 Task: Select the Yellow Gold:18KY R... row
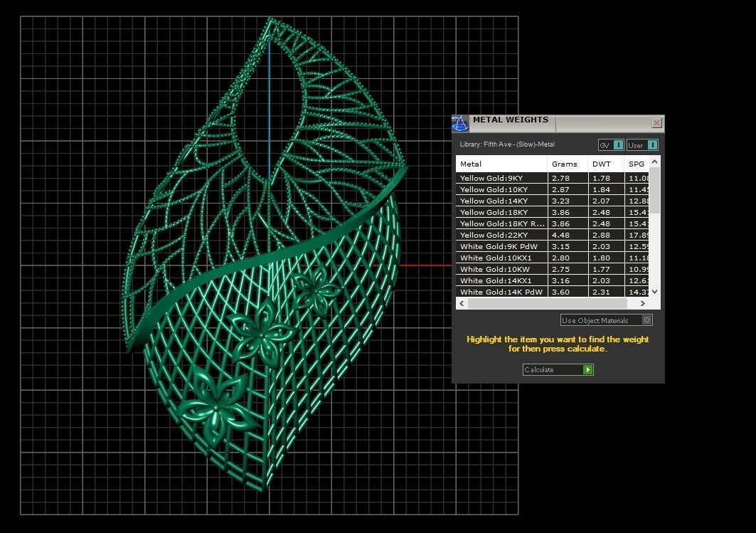[x=552, y=224]
